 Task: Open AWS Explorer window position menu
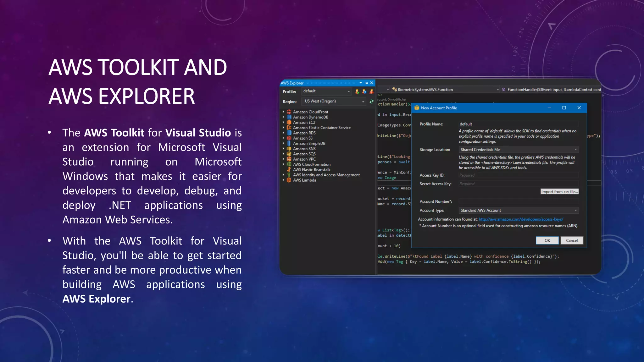[x=361, y=83]
